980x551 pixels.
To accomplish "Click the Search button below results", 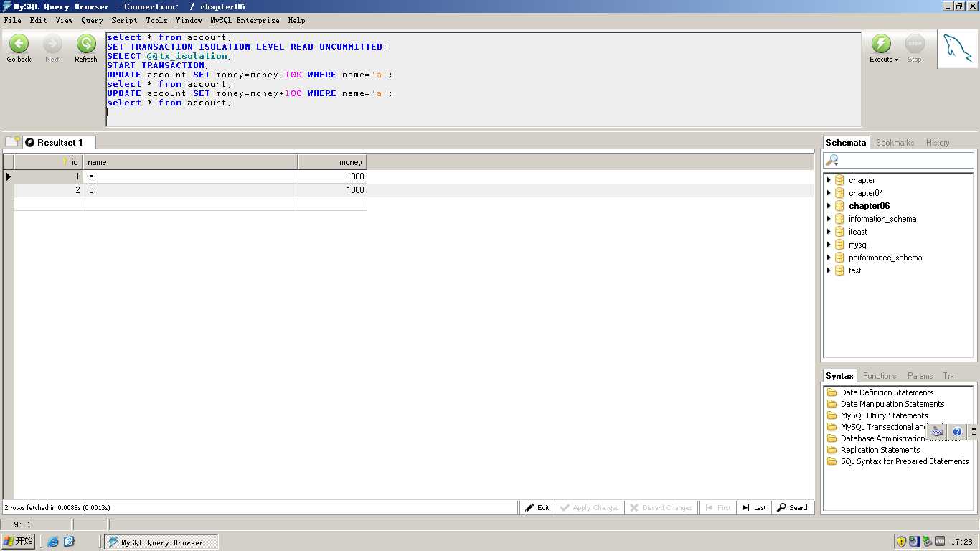I will [x=793, y=507].
